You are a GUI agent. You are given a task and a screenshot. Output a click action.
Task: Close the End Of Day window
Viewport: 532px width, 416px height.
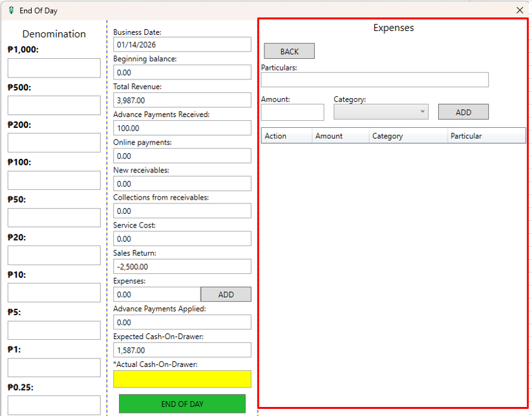pos(519,10)
